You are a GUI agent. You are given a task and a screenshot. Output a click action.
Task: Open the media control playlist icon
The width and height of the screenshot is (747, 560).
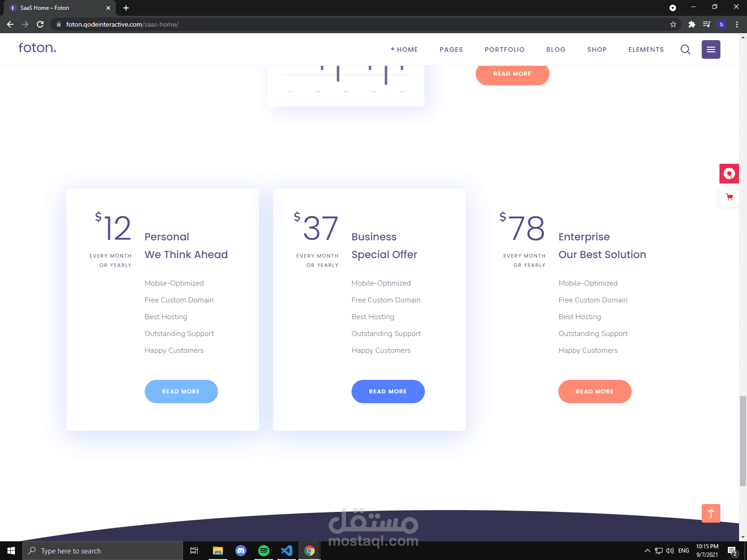click(707, 24)
